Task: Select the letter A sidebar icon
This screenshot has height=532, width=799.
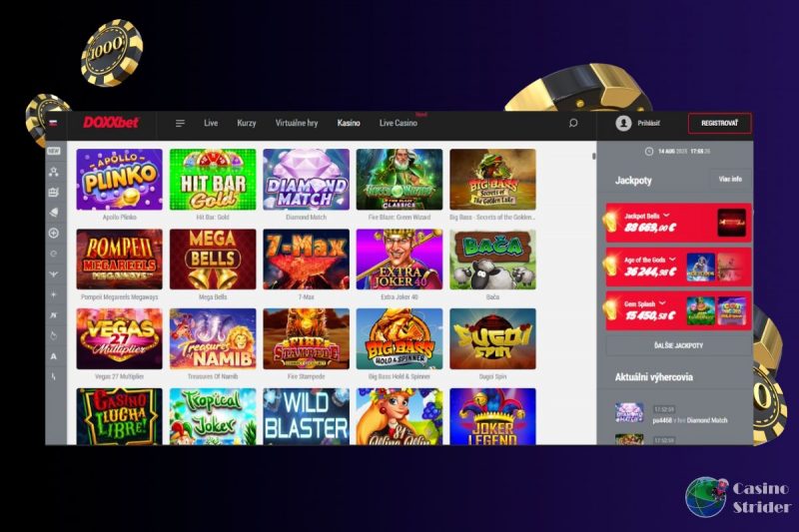Action: pos(54,356)
